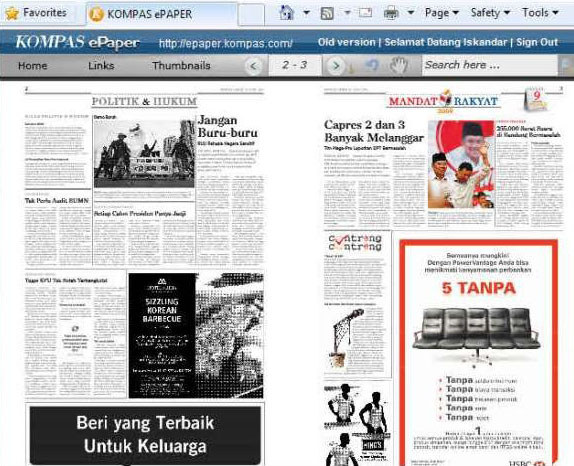This screenshot has height=466, width=574.
Task: Click the page number field 2 - 3
Action: (295, 66)
